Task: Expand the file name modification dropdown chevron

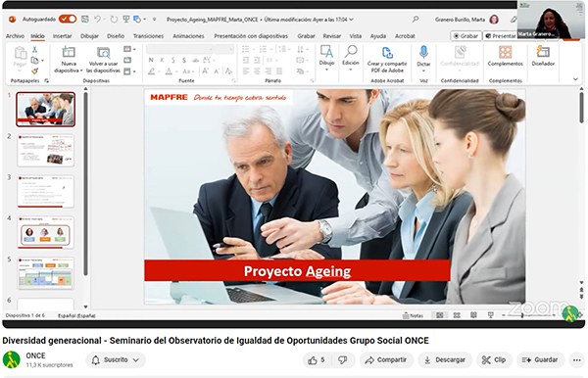Action: tap(352, 20)
